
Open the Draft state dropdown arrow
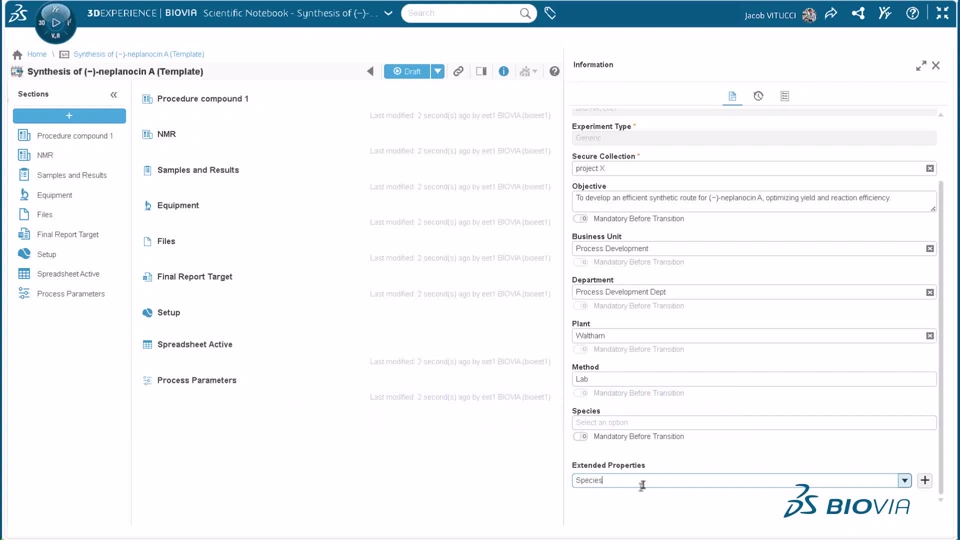click(437, 72)
